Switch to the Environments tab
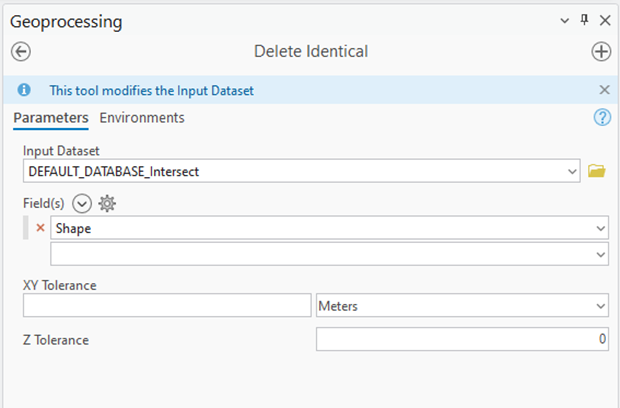Viewport: 620px width, 408px height. point(142,118)
